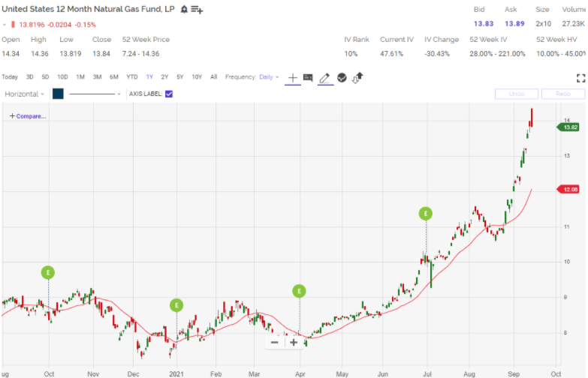The height and width of the screenshot is (378, 588).
Task: Zoom in with the plus button
Action: 294,343
